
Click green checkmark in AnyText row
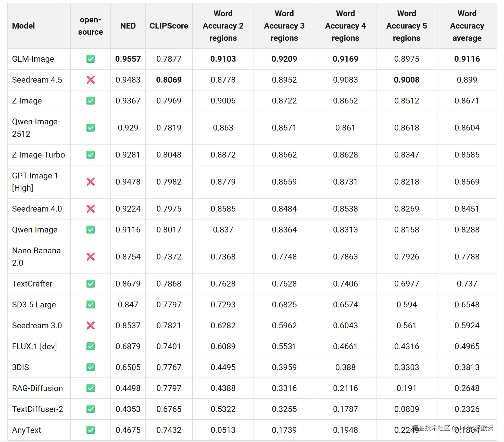91,430
